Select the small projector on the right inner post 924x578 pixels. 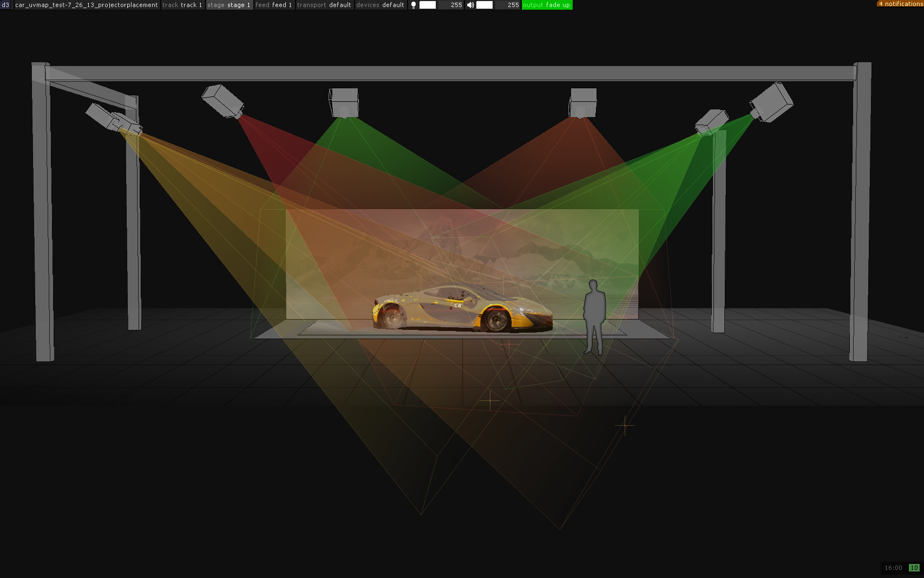tap(711, 122)
